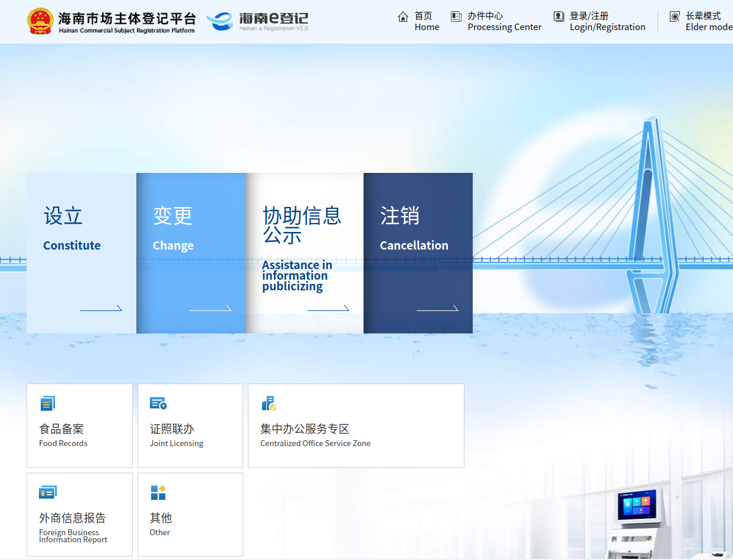Click the Joint Licensing icon

click(x=158, y=404)
